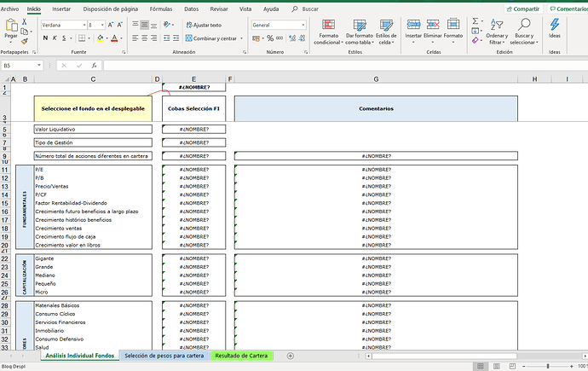
Task: Align text to the top
Action: (x=135, y=25)
